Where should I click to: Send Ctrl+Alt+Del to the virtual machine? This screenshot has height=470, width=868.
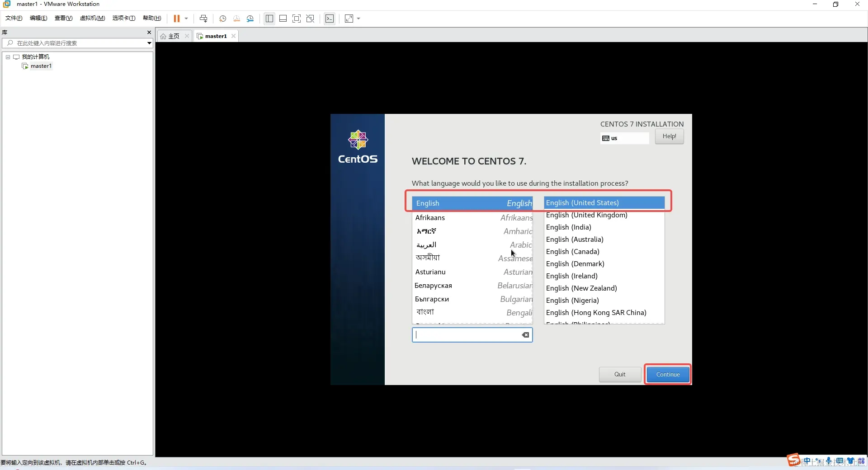pos(203,19)
